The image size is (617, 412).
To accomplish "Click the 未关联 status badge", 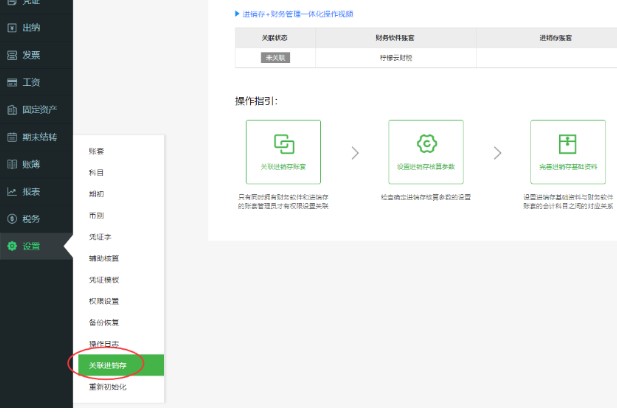I will pos(275,58).
